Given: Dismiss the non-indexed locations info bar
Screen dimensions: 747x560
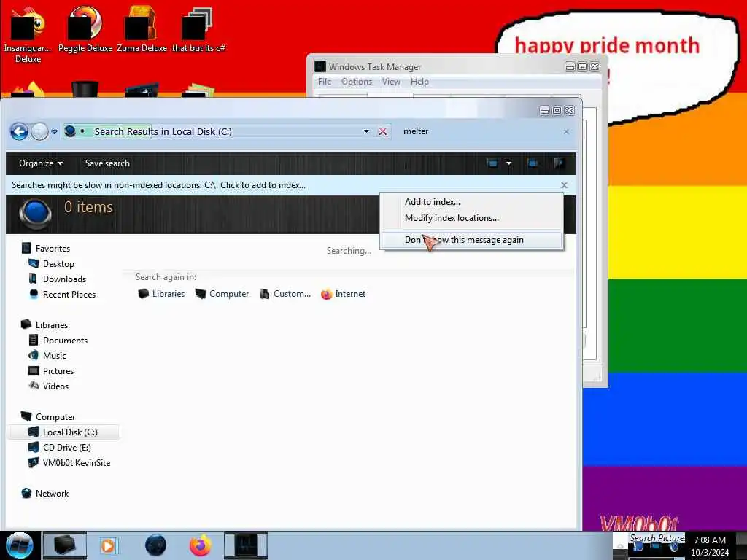Looking at the screenshot, I should 564,184.
